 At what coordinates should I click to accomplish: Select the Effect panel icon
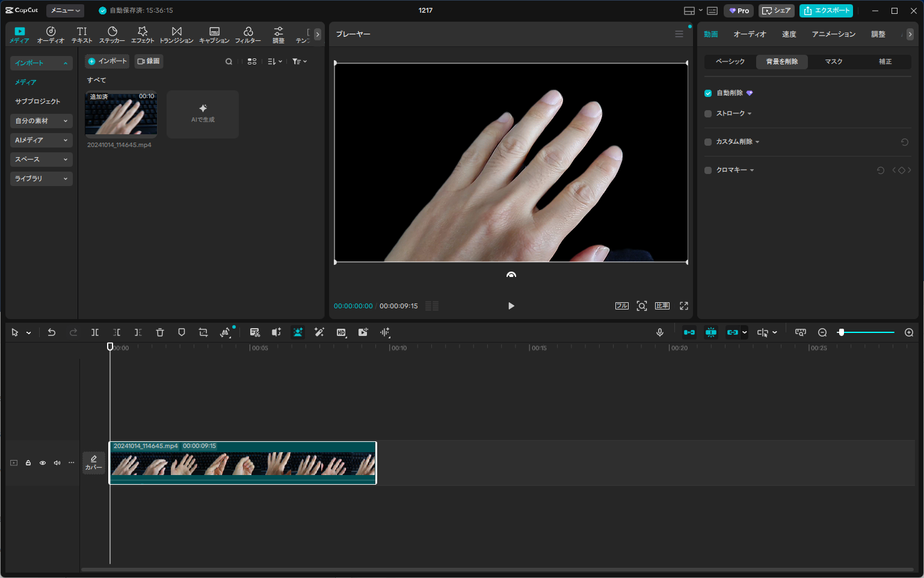click(142, 34)
